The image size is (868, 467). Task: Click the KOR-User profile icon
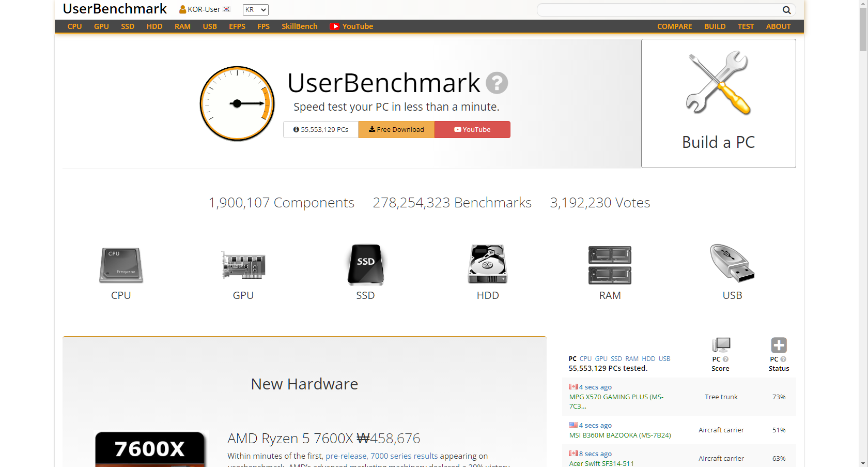coord(182,9)
